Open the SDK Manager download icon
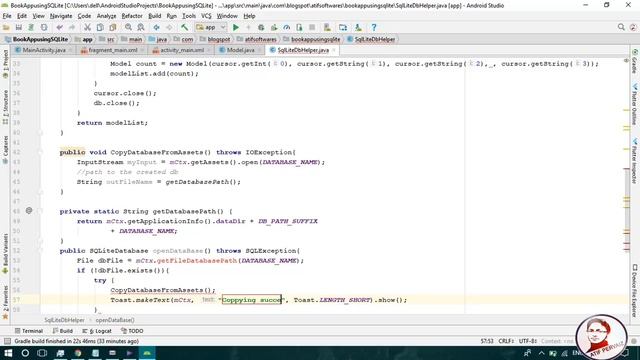Image resolution: width=640 pixels, height=360 pixels. pyautogui.click(x=358, y=27)
